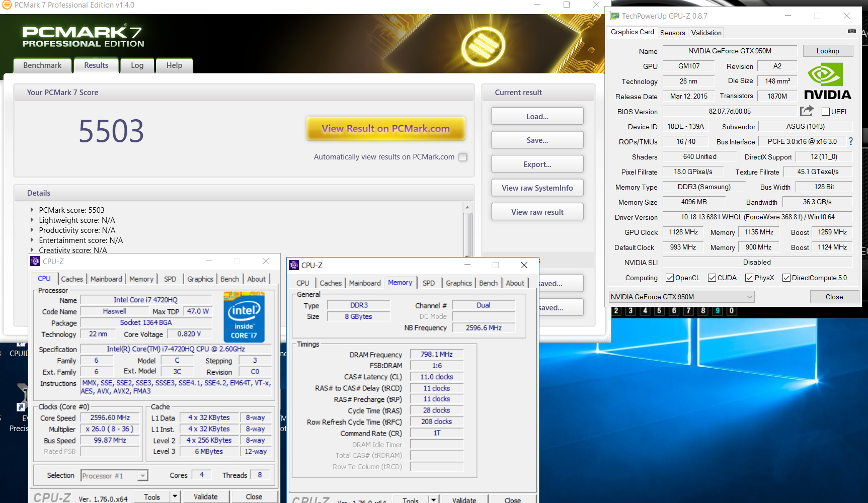Open the Help tab in PCMark 7
Screen dimensions: 868x503
click(x=174, y=65)
